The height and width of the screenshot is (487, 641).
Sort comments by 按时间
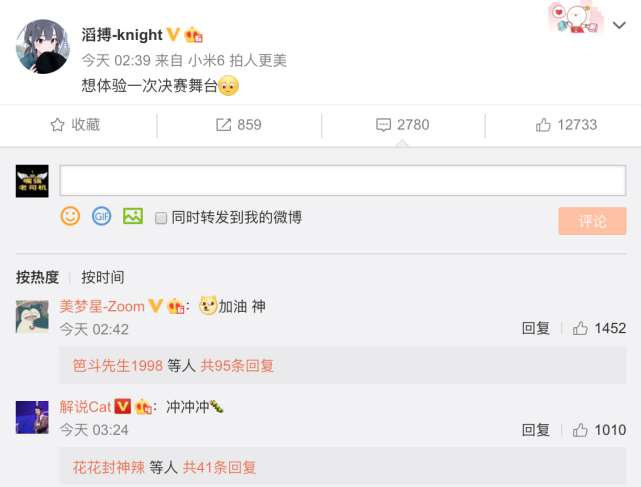(103, 277)
